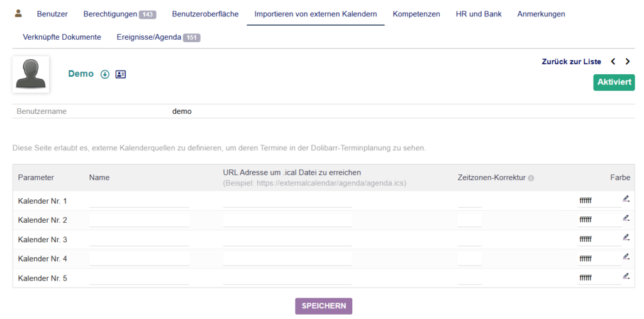
Task: Go to the next user with right chevron
Action: point(627,62)
